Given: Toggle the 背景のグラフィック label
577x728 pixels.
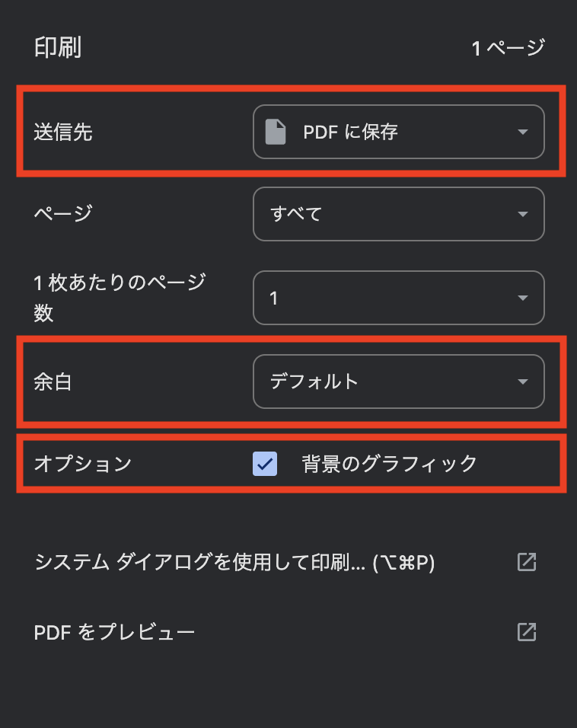Looking at the screenshot, I should tap(389, 464).
